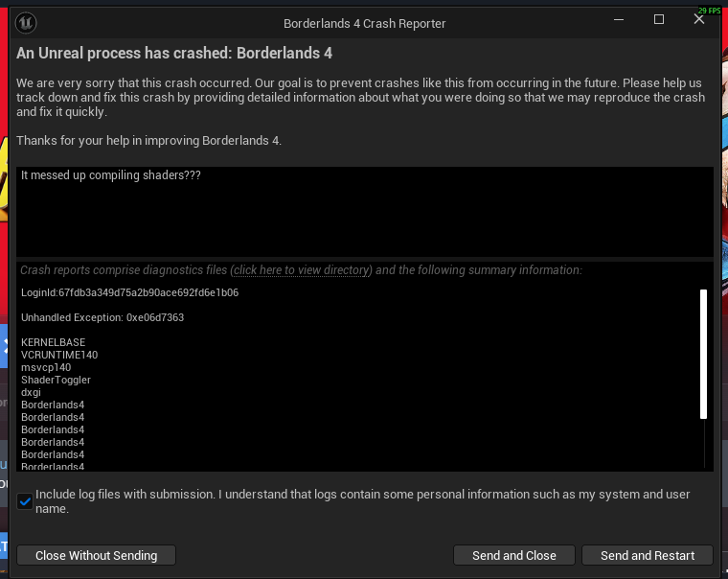This screenshot has height=579, width=728.
Task: Click the green FPS counter overlay
Action: pyautogui.click(x=709, y=11)
